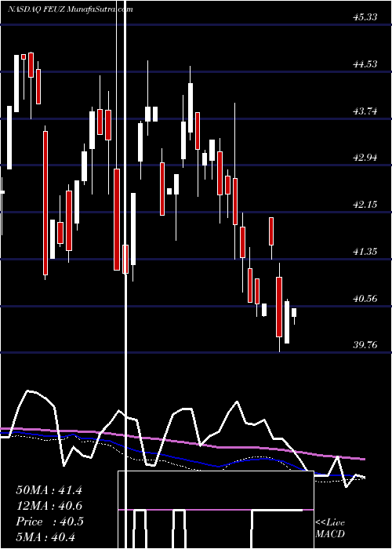
Task: Click the 5MA : 40.4 value
Action: pos(46,537)
